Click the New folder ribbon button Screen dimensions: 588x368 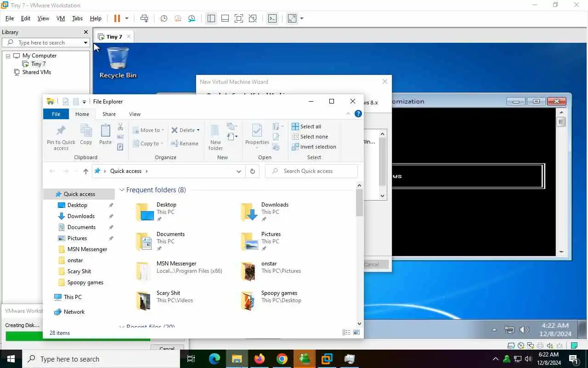click(x=215, y=137)
